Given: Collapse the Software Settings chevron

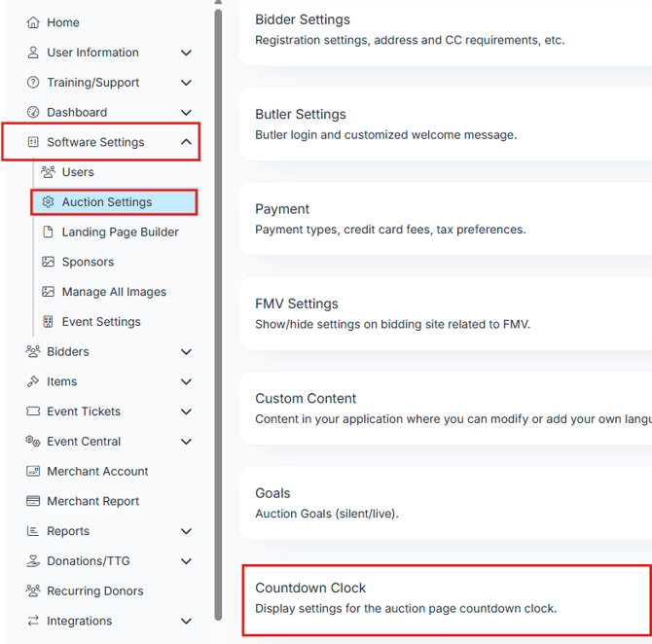Looking at the screenshot, I should [186, 142].
